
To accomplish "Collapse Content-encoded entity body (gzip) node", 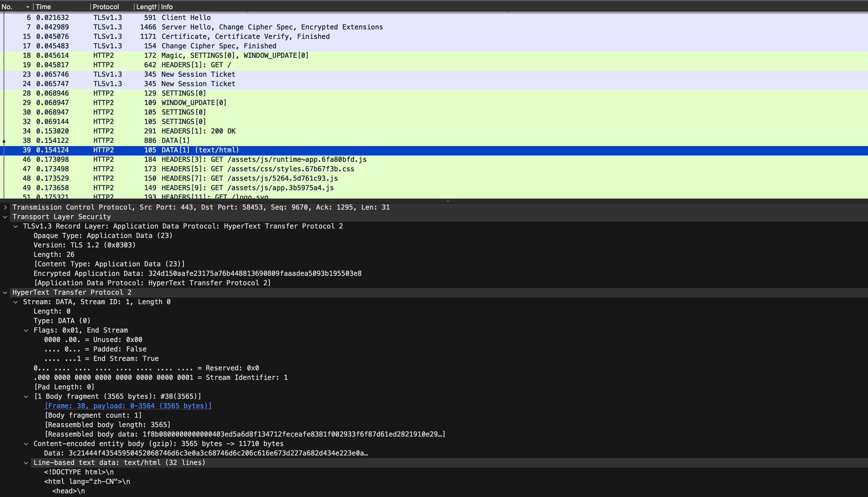I will coord(26,444).
